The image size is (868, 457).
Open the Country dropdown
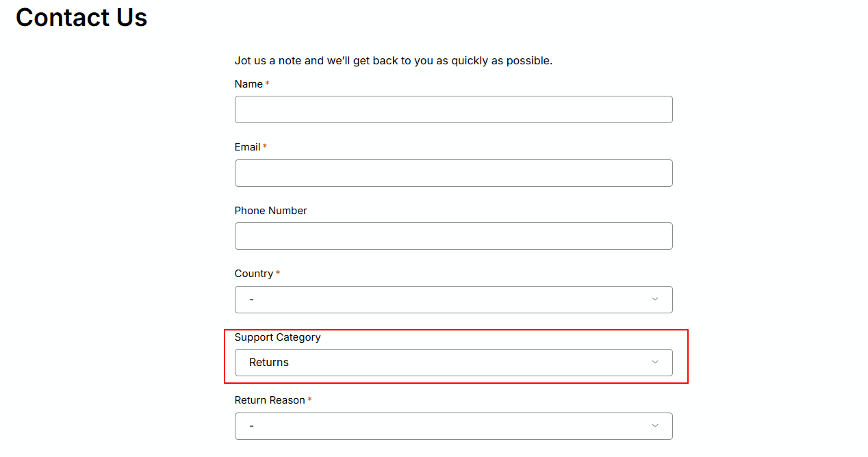point(453,300)
